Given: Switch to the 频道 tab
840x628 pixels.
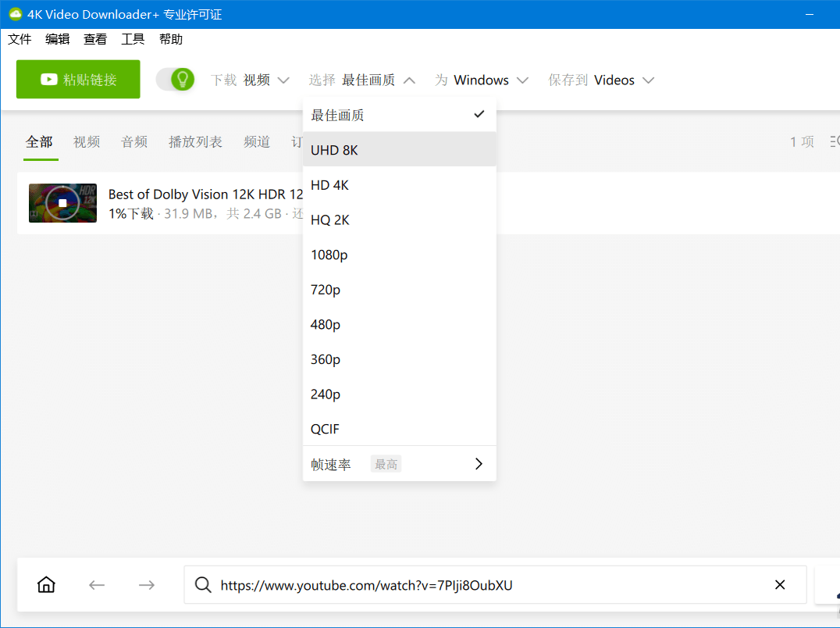Looking at the screenshot, I should (x=257, y=142).
